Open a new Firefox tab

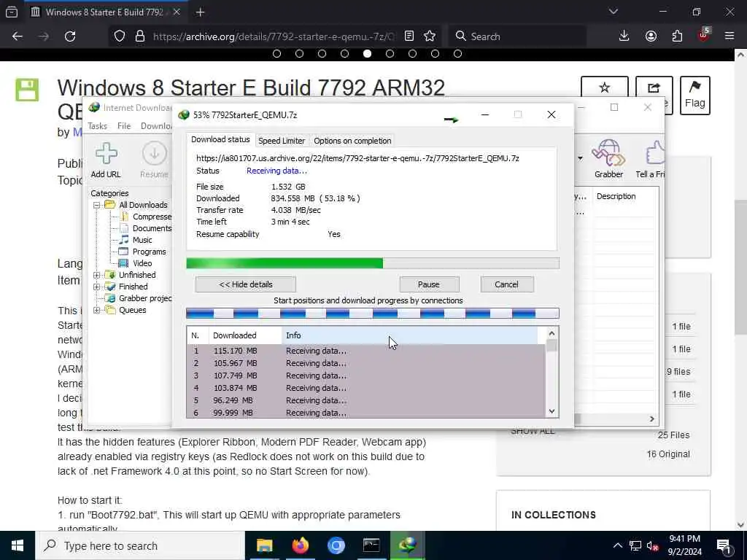[200, 12]
